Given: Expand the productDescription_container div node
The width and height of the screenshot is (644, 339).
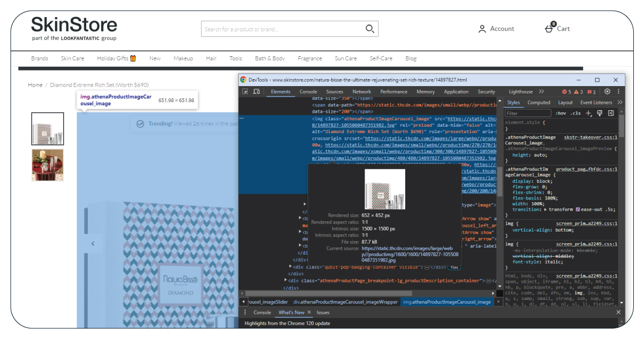Looking at the screenshot, I should pyautogui.click(x=286, y=280).
